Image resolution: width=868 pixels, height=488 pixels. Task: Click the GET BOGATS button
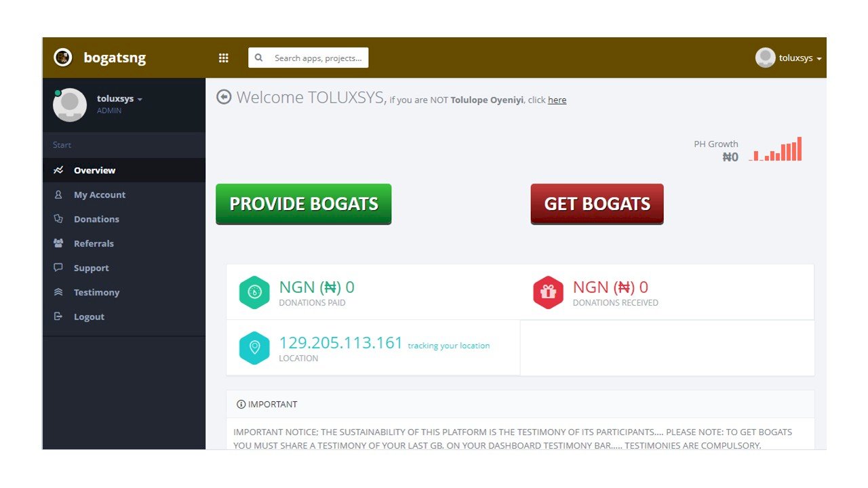pos(597,204)
